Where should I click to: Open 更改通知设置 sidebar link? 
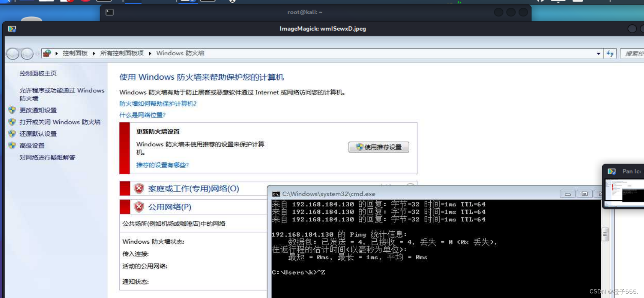click(x=38, y=110)
